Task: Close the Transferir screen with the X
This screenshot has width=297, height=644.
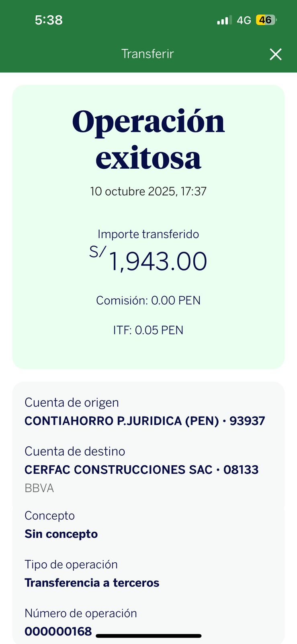Action: [x=275, y=54]
